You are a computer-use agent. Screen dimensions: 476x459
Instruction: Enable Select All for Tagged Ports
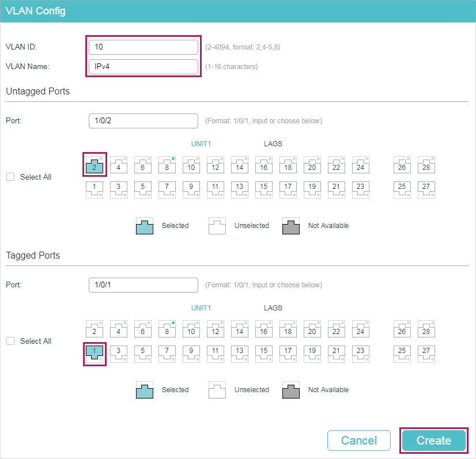(10, 341)
